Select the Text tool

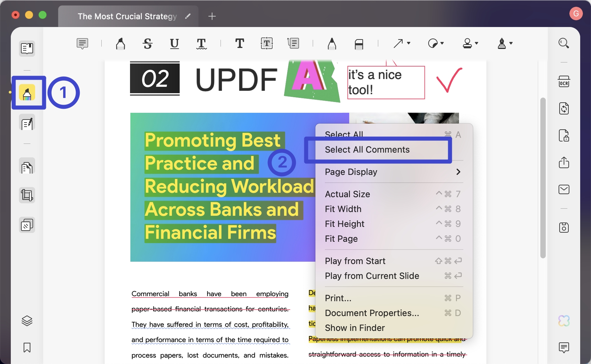point(240,44)
